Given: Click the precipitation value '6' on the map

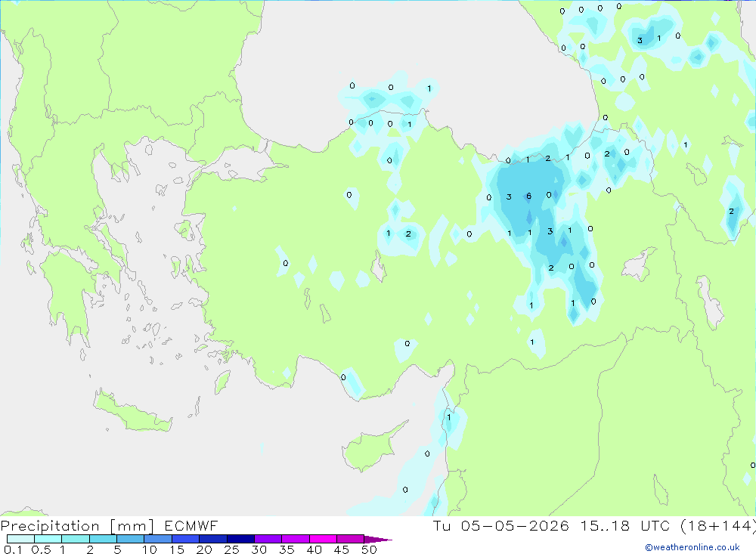Looking at the screenshot, I should click(529, 196).
